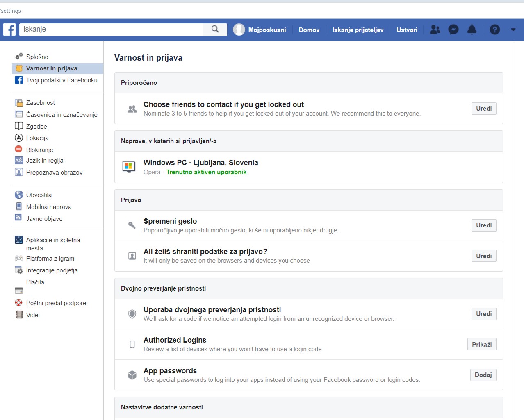This screenshot has width=524, height=420.
Task: Click Dodaj for App passwords
Action: pyautogui.click(x=483, y=375)
